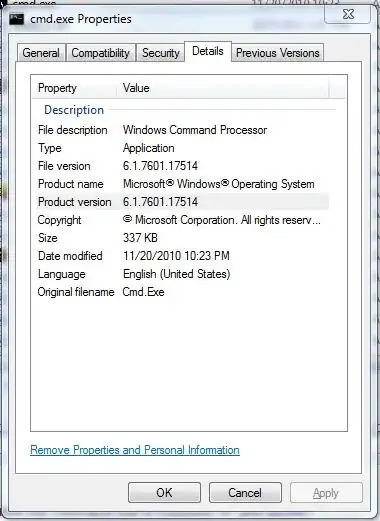This screenshot has width=380, height=521.
Task: Click the 337 KB size value
Action: 140,238
